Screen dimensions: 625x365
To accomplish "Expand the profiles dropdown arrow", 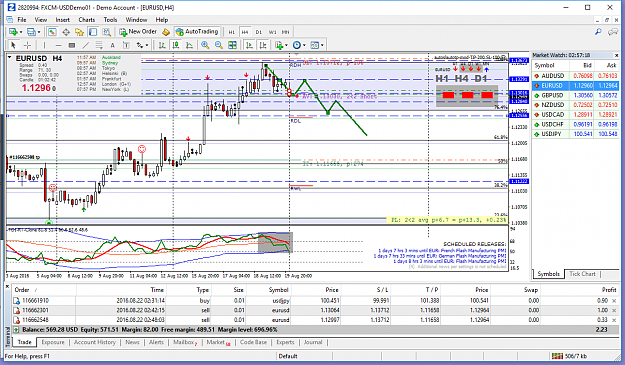I will [x=39, y=32].
